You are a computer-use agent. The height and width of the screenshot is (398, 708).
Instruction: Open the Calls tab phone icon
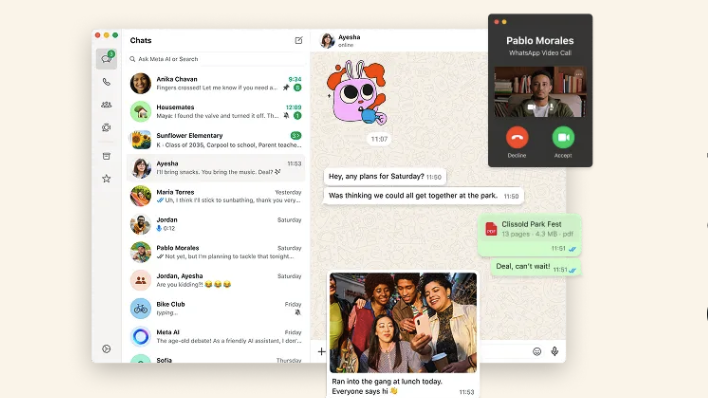click(106, 82)
